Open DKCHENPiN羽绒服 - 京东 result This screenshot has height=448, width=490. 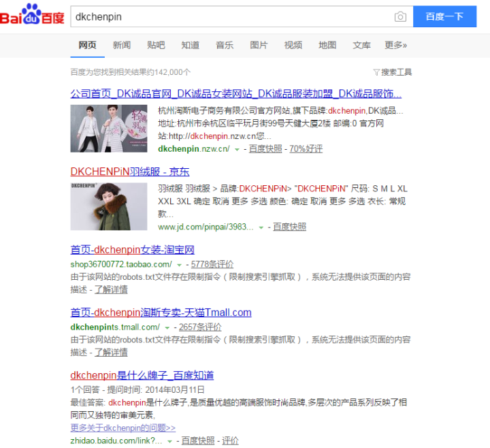[130, 172]
